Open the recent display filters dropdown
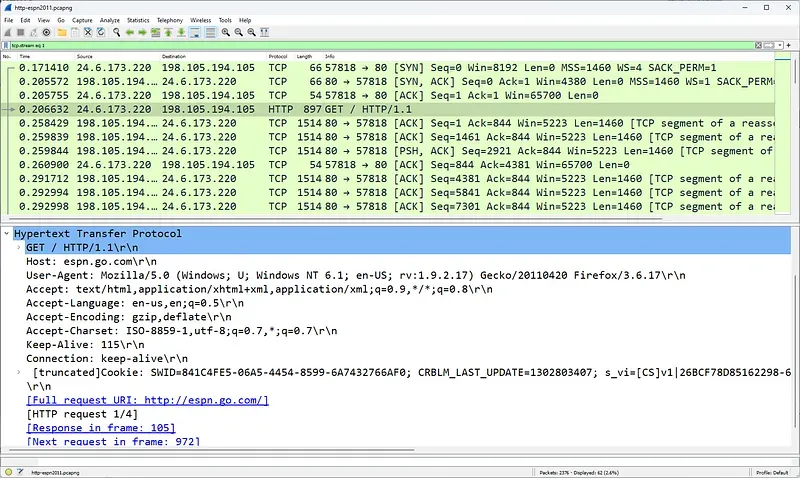The width and height of the screenshot is (800, 478). (x=779, y=45)
